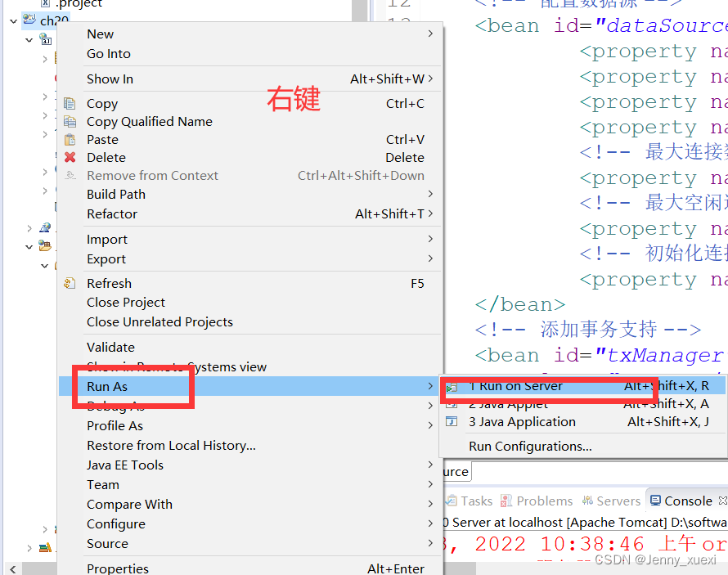Select Paste from the context menu
This screenshot has height=575, width=728.
(x=251, y=140)
